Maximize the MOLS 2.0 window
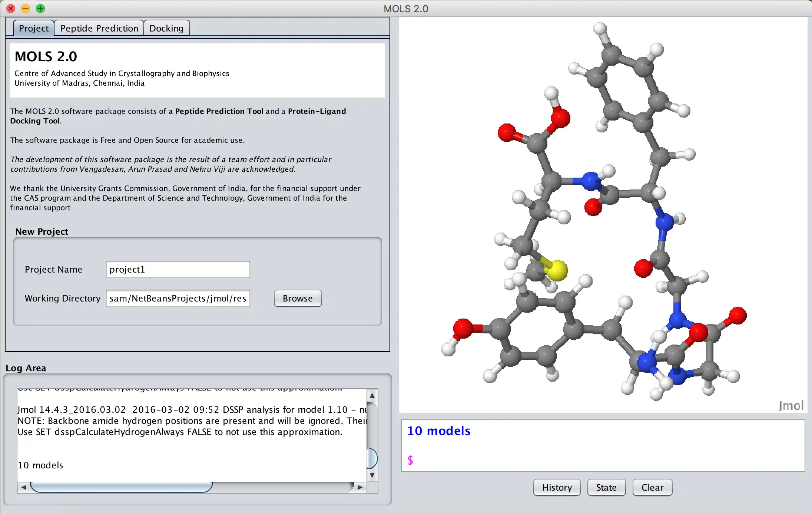The height and width of the screenshot is (514, 812). pyautogui.click(x=40, y=8)
